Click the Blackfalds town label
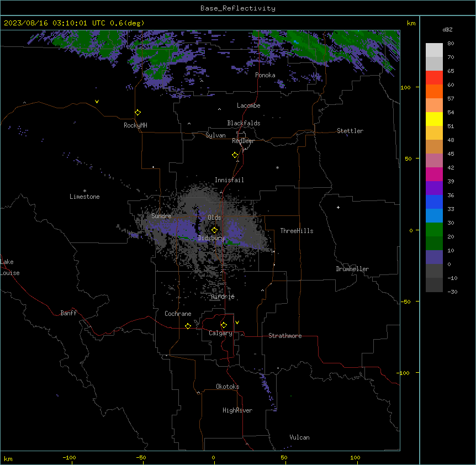The height and width of the screenshot is (465, 476). pyautogui.click(x=244, y=123)
